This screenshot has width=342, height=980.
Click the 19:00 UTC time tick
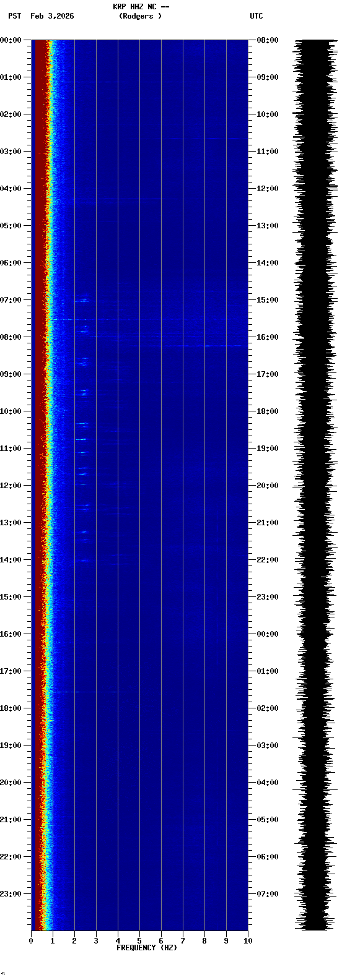click(x=268, y=449)
